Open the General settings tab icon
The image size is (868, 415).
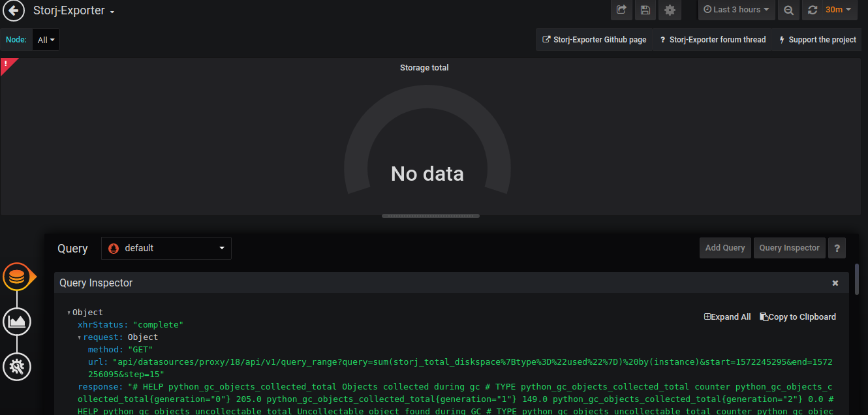[17, 366]
